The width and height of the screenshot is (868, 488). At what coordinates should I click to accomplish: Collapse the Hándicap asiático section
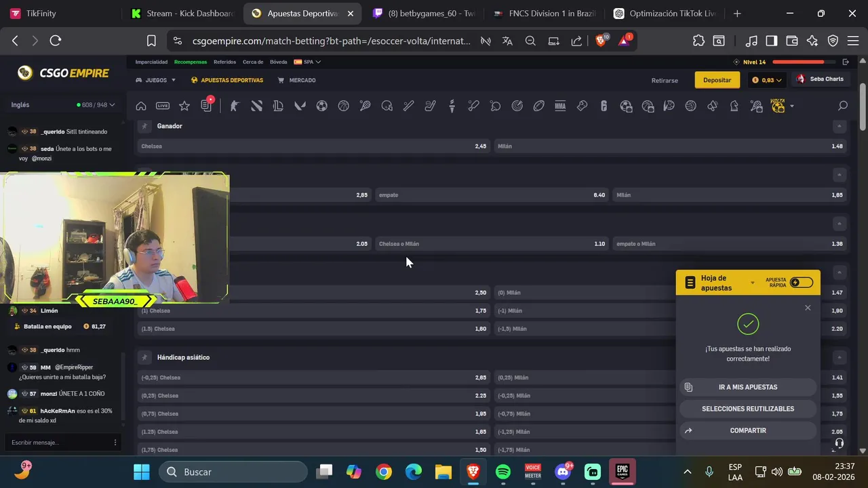pyautogui.click(x=840, y=357)
